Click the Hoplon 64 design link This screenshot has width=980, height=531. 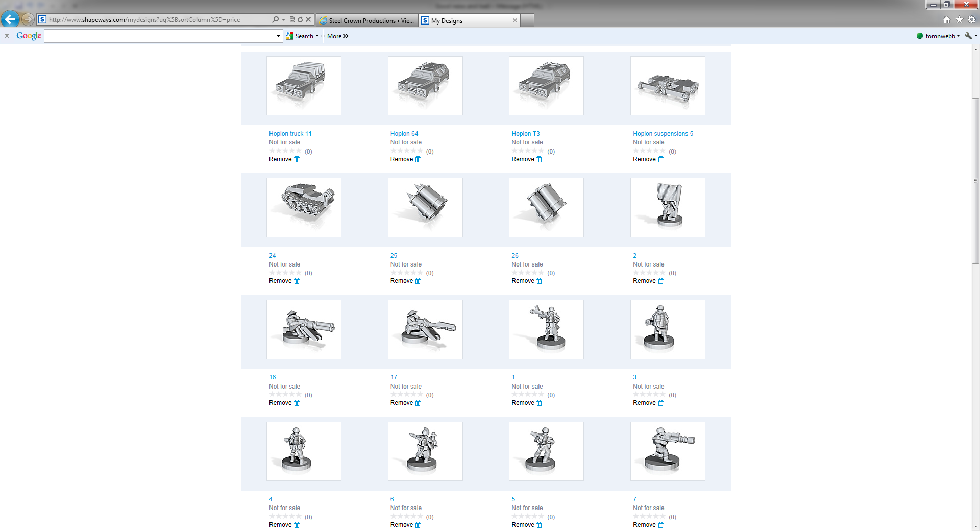pos(404,134)
